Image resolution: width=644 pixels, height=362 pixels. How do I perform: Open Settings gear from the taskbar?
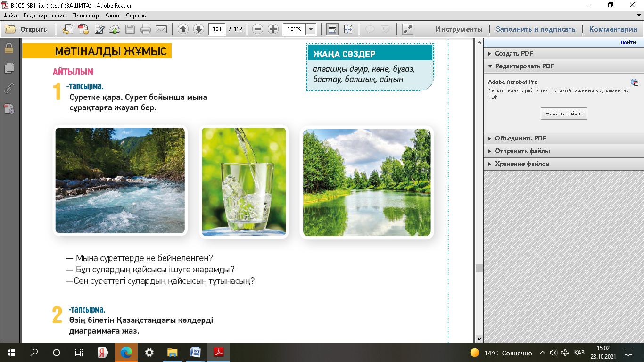tap(149, 353)
